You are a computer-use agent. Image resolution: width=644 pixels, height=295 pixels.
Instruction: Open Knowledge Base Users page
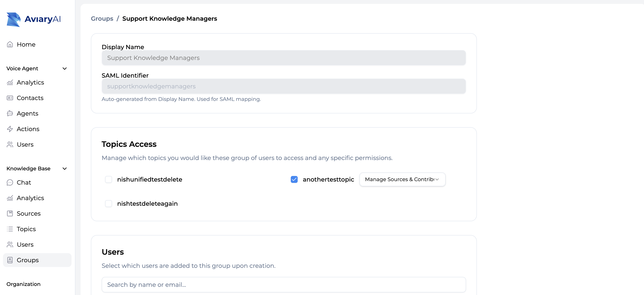point(25,245)
